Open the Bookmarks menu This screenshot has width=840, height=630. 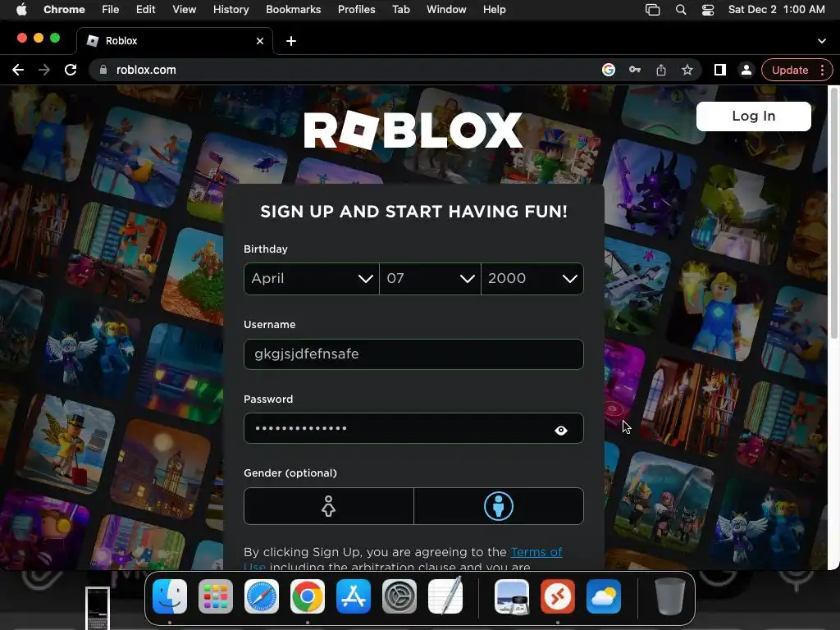(294, 10)
